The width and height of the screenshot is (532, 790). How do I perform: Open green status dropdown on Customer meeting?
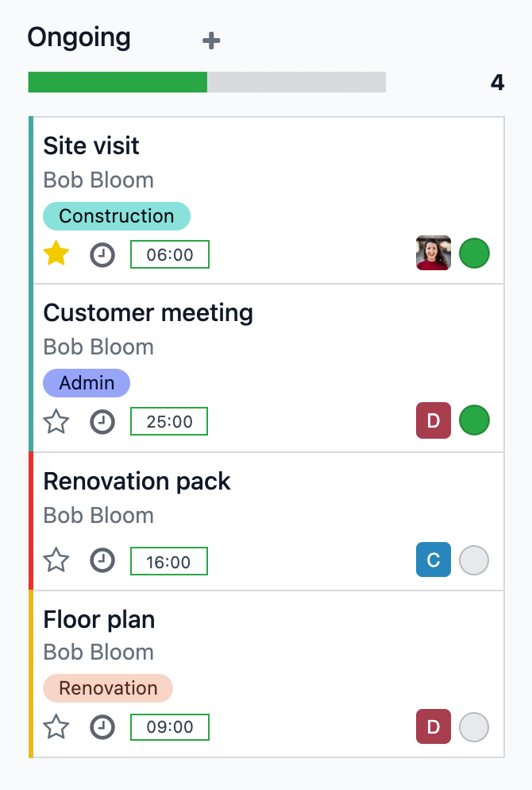point(474,420)
